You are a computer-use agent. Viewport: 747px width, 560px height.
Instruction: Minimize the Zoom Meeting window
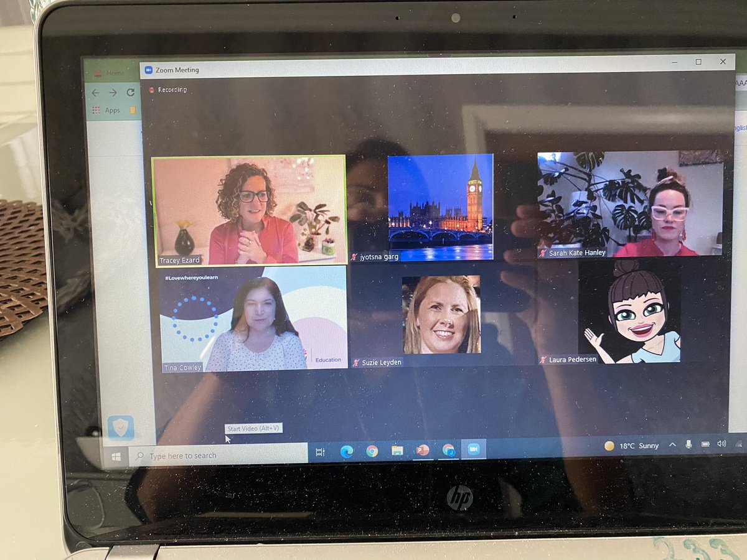coord(675,62)
